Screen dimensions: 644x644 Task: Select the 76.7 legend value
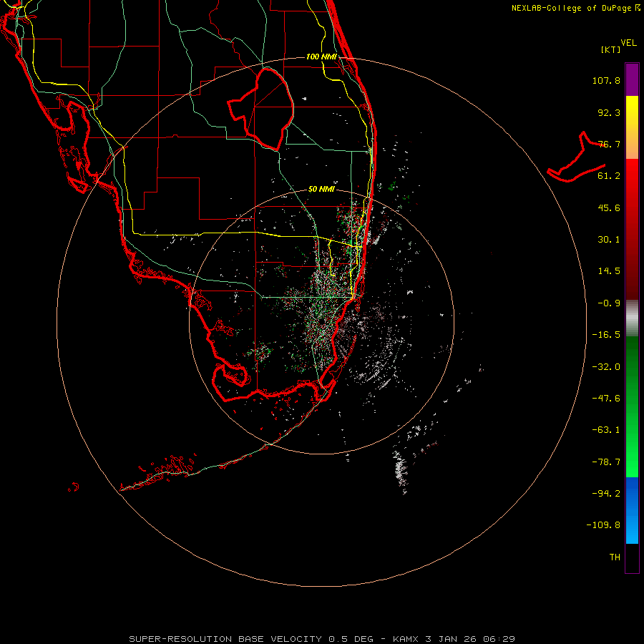tap(609, 144)
